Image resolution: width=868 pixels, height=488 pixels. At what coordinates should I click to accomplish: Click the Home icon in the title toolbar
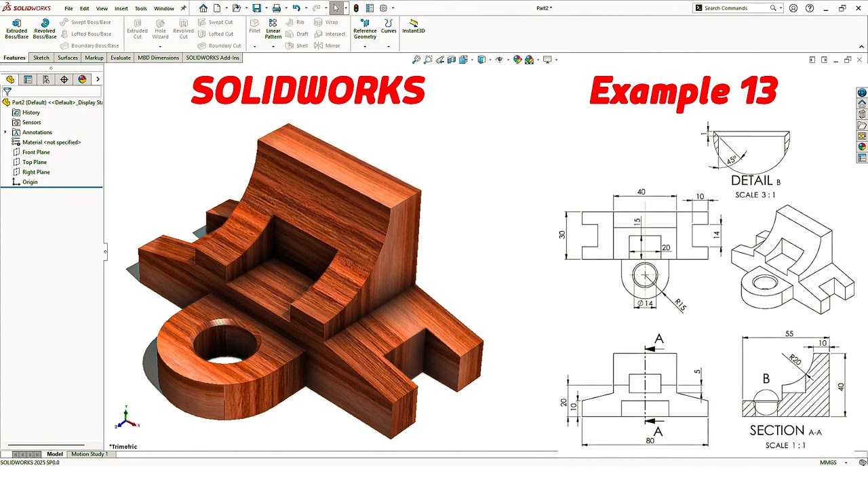click(203, 8)
